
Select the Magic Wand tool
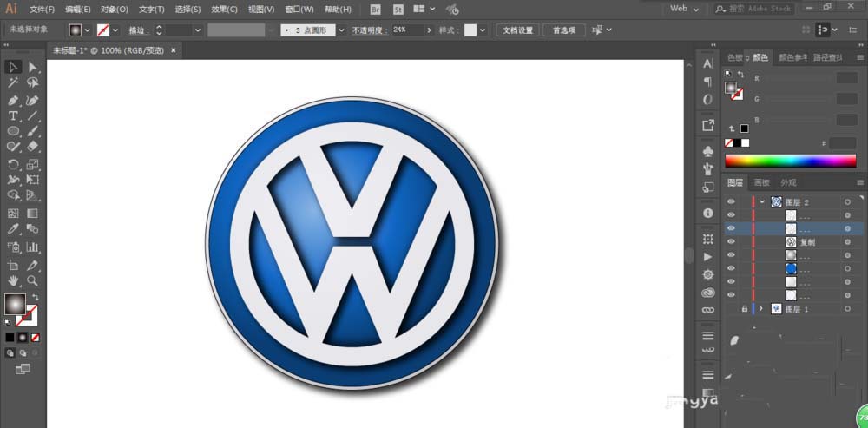13,83
